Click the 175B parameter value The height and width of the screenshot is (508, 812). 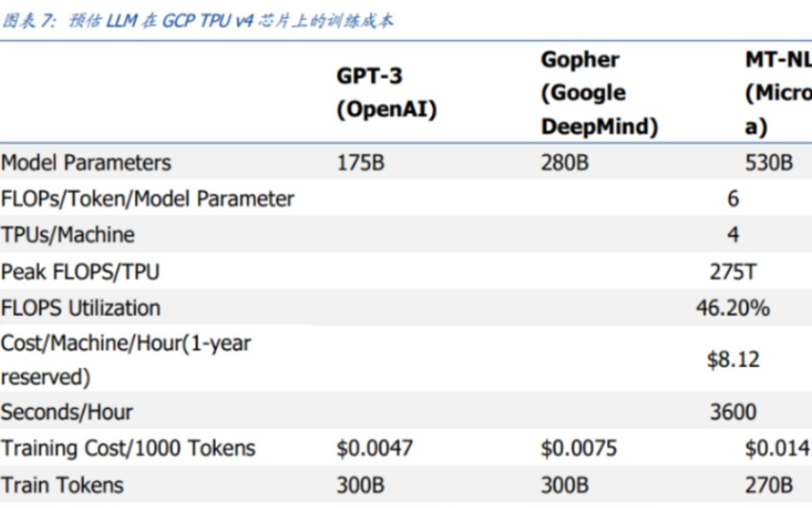pos(361,162)
